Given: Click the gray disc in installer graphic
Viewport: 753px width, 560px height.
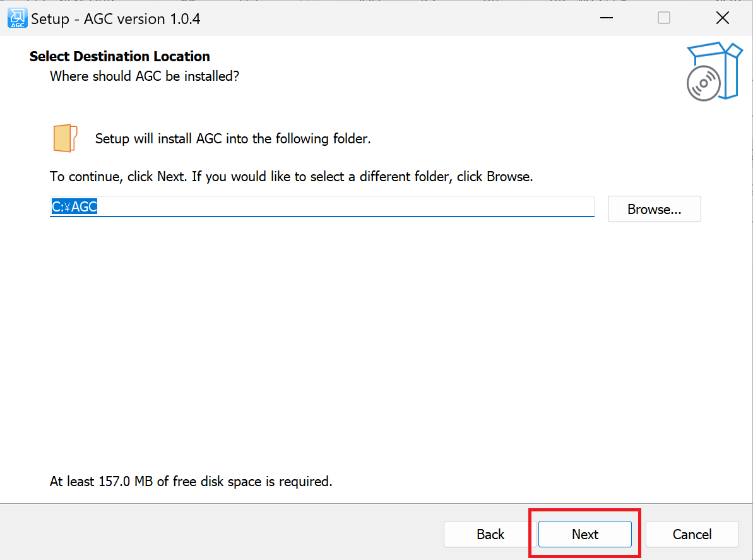Looking at the screenshot, I should tap(703, 83).
